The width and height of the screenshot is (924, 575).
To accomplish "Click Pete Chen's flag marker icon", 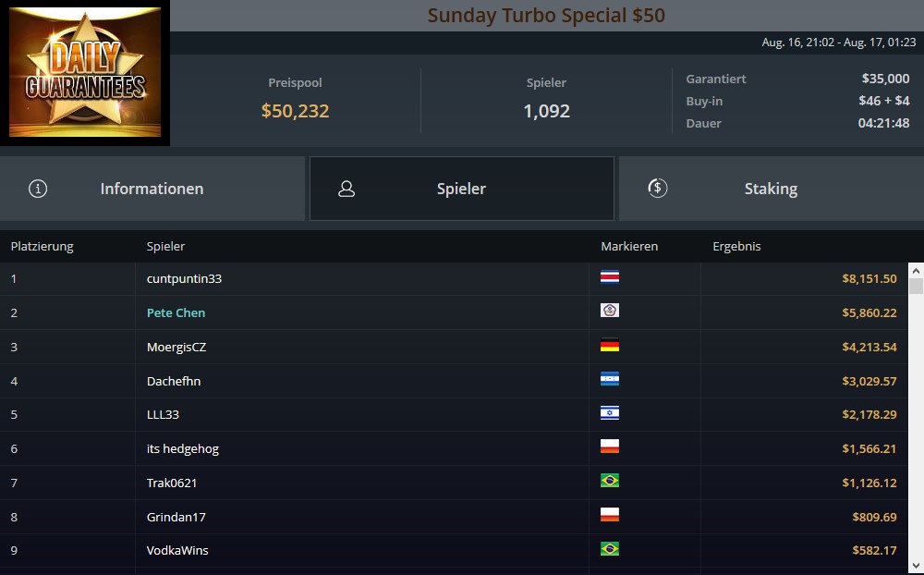I will 609,311.
